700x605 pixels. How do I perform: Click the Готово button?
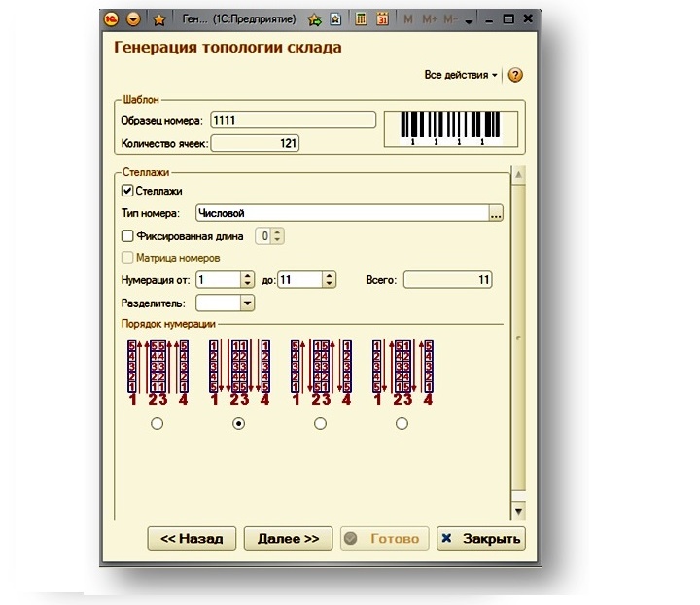coord(384,539)
